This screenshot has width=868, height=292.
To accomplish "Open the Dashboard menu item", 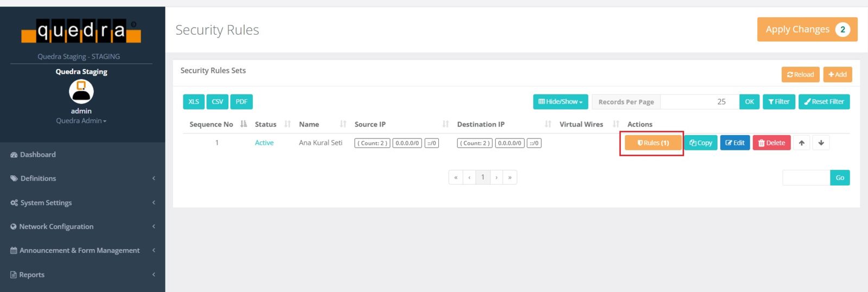I will [38, 155].
